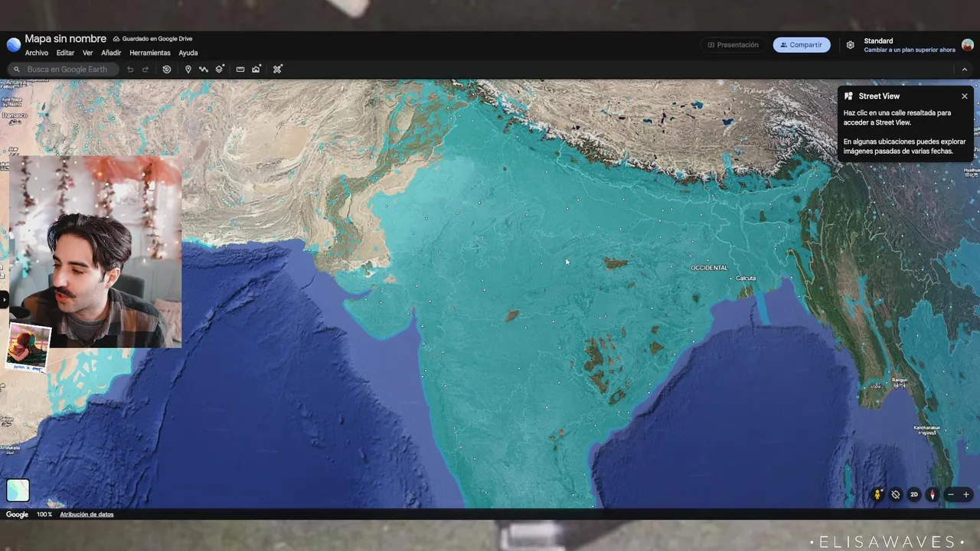
Task: Select the measure ruler tool
Action: click(240, 69)
